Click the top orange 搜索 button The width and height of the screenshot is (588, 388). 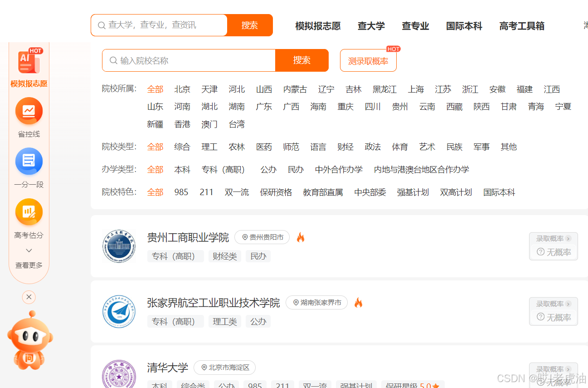pyautogui.click(x=250, y=25)
